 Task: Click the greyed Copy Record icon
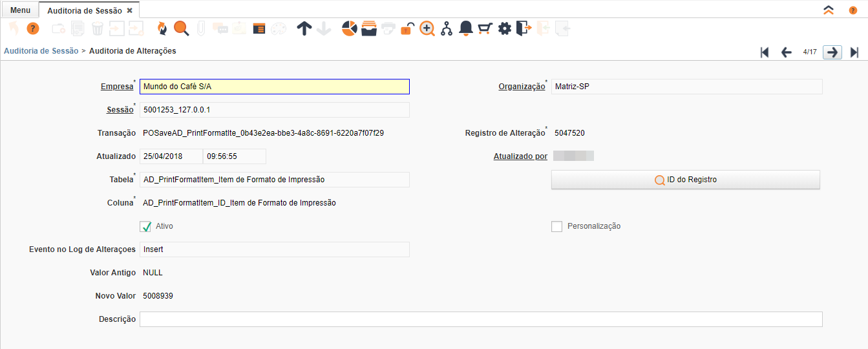point(78,28)
